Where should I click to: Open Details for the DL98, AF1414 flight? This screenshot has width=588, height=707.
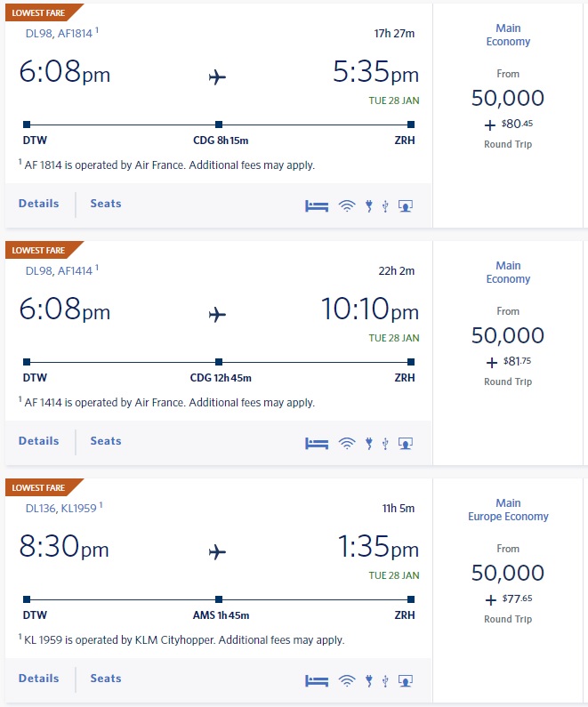pos(39,441)
